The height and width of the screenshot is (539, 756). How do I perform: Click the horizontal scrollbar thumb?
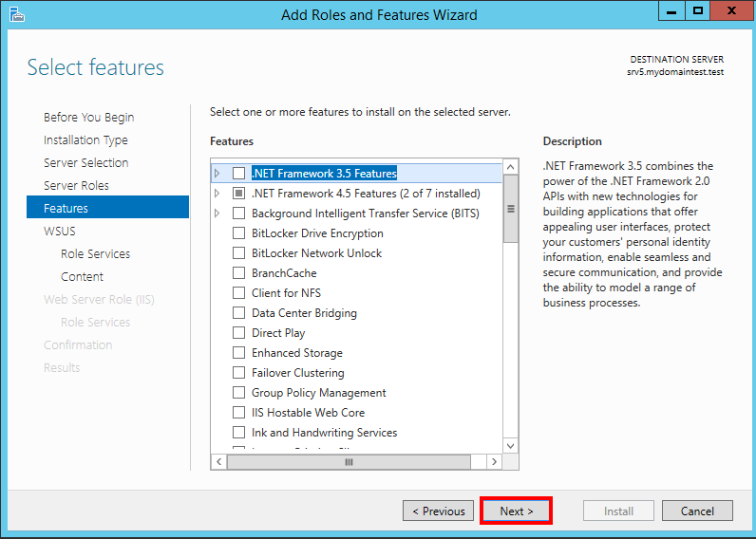coord(349,462)
